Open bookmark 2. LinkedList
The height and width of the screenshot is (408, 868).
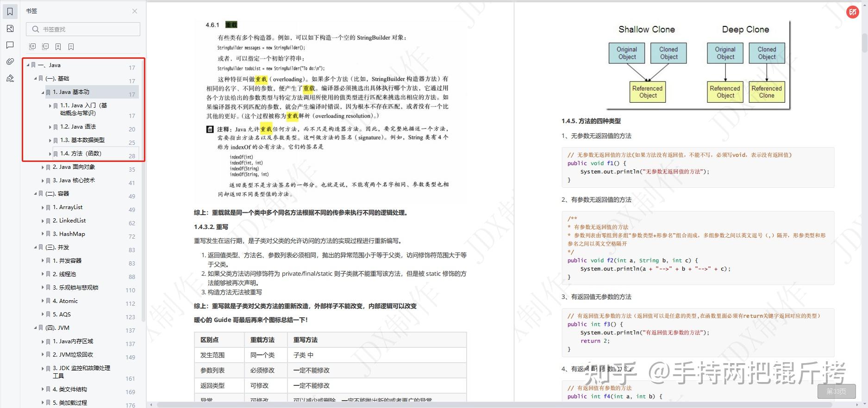69,221
